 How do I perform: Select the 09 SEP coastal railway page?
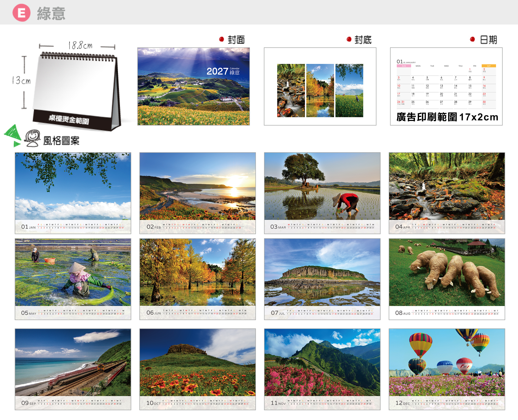[x=73, y=369]
